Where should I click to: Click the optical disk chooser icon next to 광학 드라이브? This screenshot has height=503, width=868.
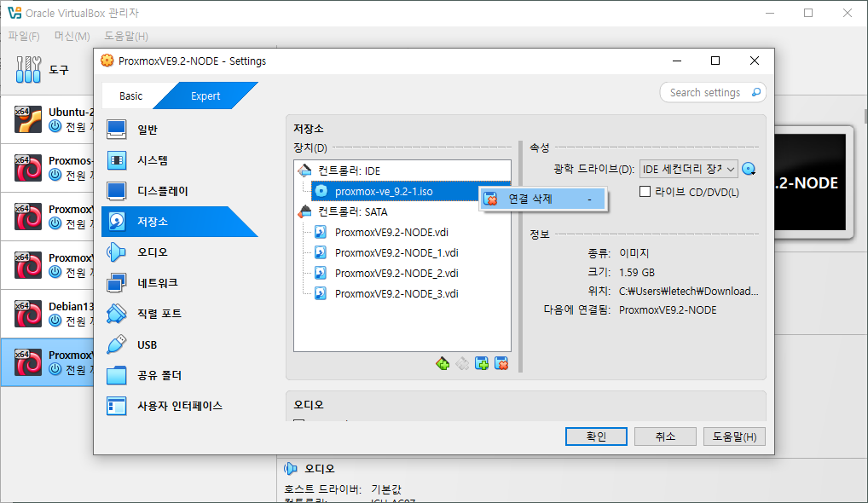(x=749, y=170)
